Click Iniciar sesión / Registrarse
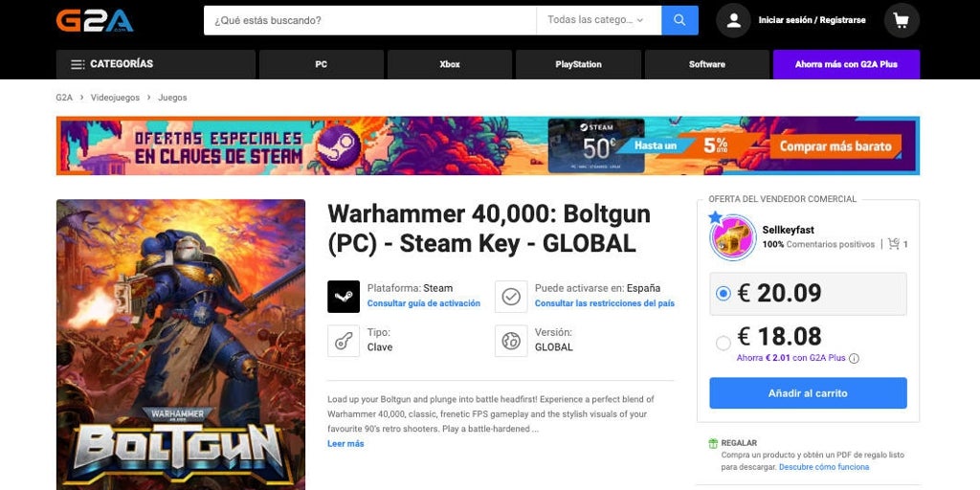The image size is (980, 490). [x=812, y=20]
